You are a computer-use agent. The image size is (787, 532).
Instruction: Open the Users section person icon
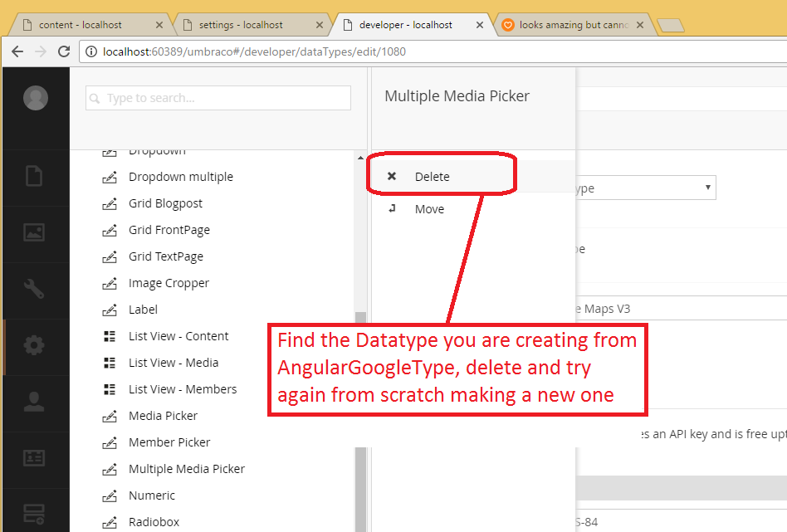(x=34, y=402)
